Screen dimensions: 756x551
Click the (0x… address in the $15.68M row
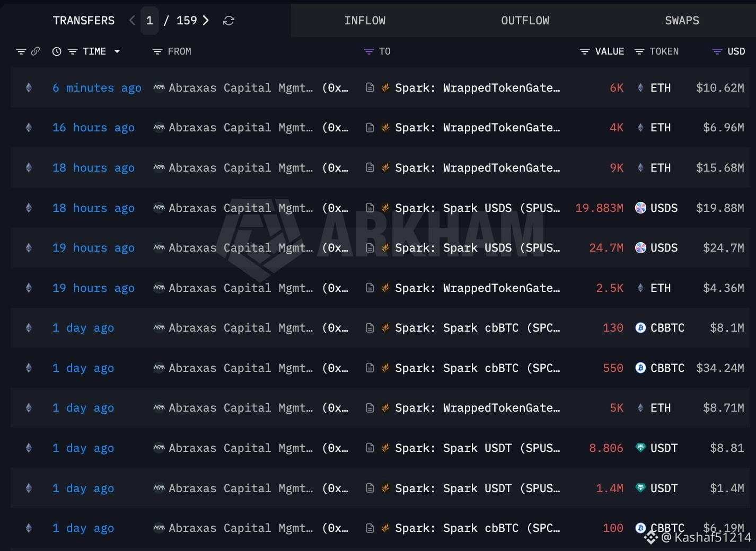335,168
